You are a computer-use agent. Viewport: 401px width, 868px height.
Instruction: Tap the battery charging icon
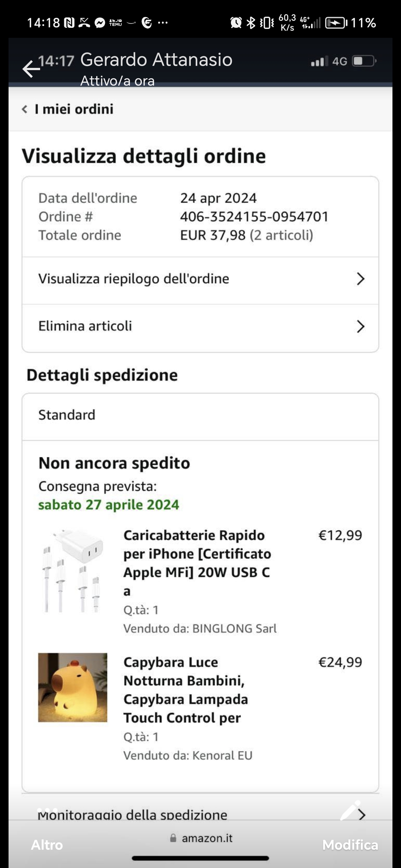tap(336, 23)
